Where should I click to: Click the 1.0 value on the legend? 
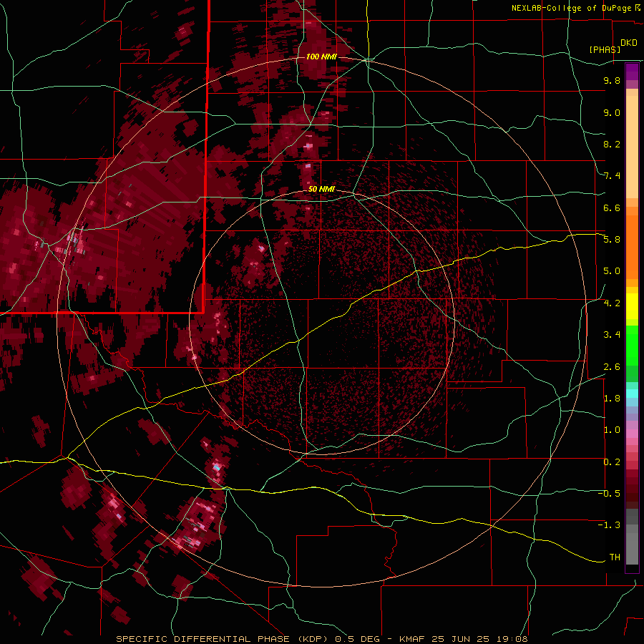click(612, 430)
